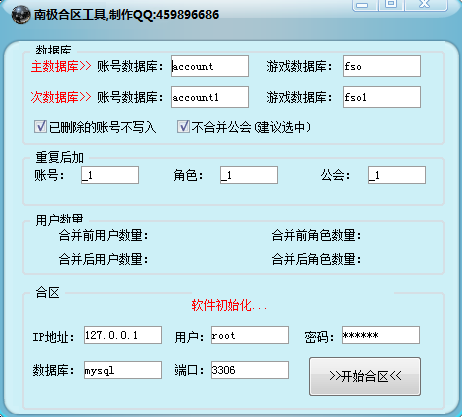Click the 合并前用户数量 label
The width and height of the screenshot is (462, 417).
click(103, 235)
